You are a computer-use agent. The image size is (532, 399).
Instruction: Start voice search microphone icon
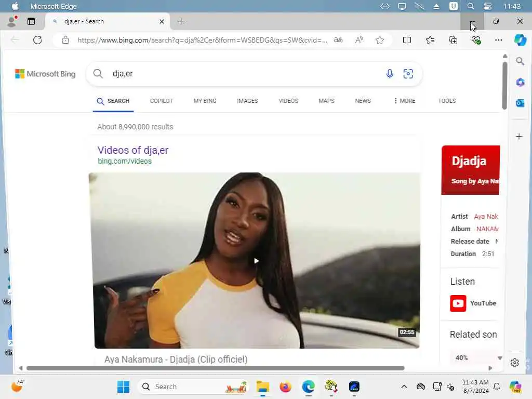coord(390,74)
